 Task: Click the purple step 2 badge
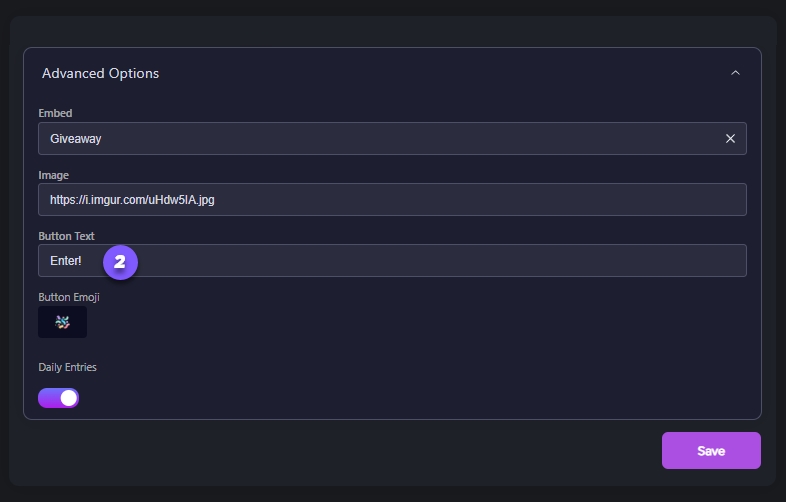(120, 262)
